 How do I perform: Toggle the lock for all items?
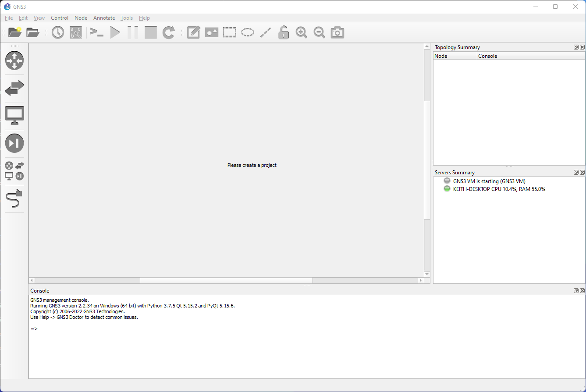point(283,32)
